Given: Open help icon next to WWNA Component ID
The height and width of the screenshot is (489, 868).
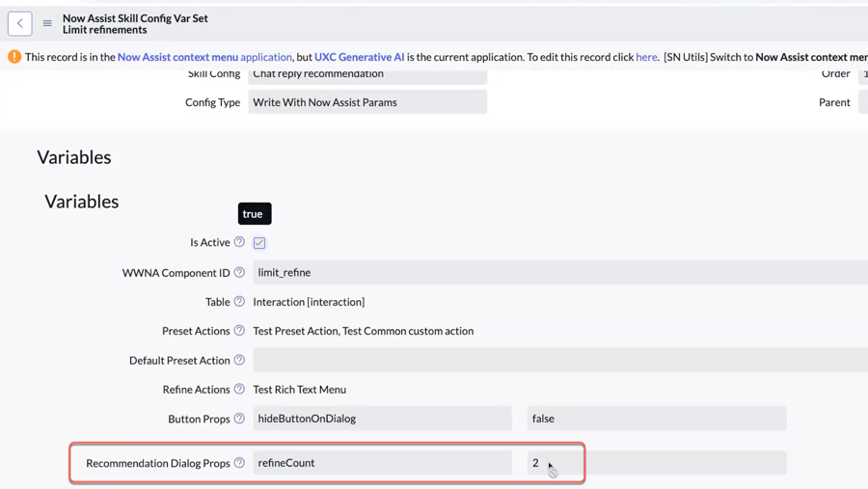Looking at the screenshot, I should click(239, 272).
